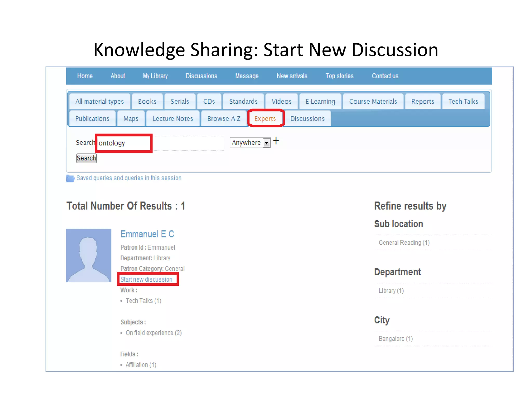Open New arrivals in navigation
This screenshot has width=532, height=399.
(x=292, y=76)
